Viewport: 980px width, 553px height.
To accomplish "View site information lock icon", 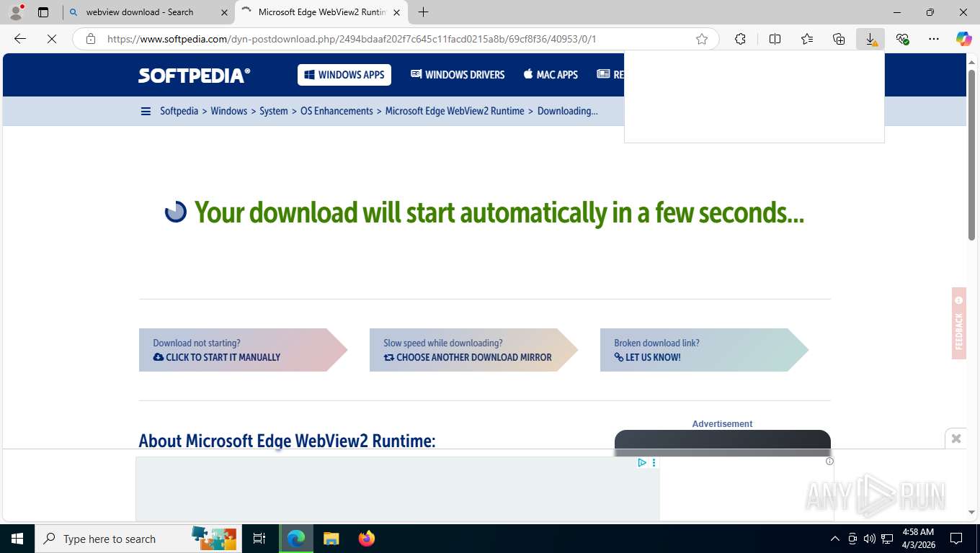I will tap(91, 39).
